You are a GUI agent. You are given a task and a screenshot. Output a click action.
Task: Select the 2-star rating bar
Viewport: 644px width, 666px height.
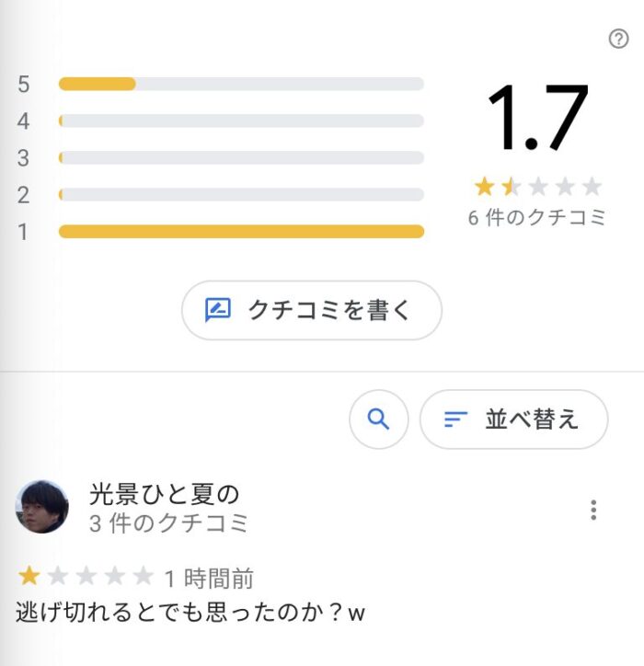[x=241, y=195]
